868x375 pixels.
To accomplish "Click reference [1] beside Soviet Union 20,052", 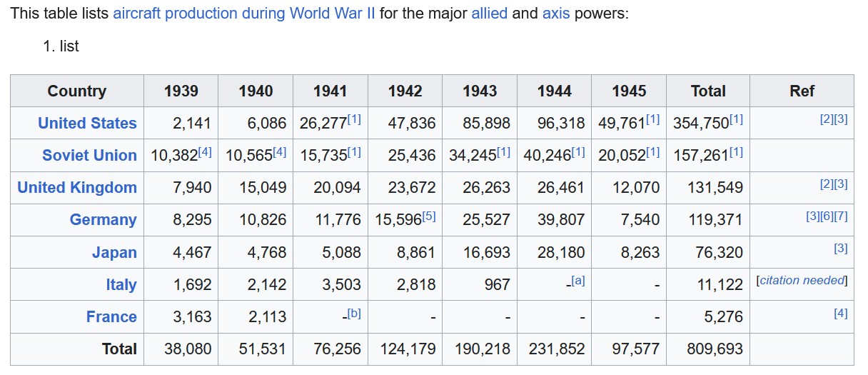I will point(652,151).
